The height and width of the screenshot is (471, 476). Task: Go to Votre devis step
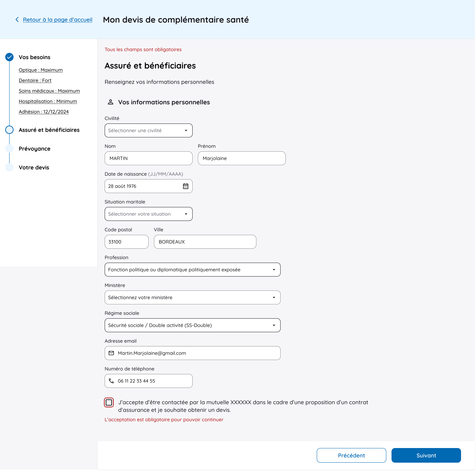click(x=34, y=168)
